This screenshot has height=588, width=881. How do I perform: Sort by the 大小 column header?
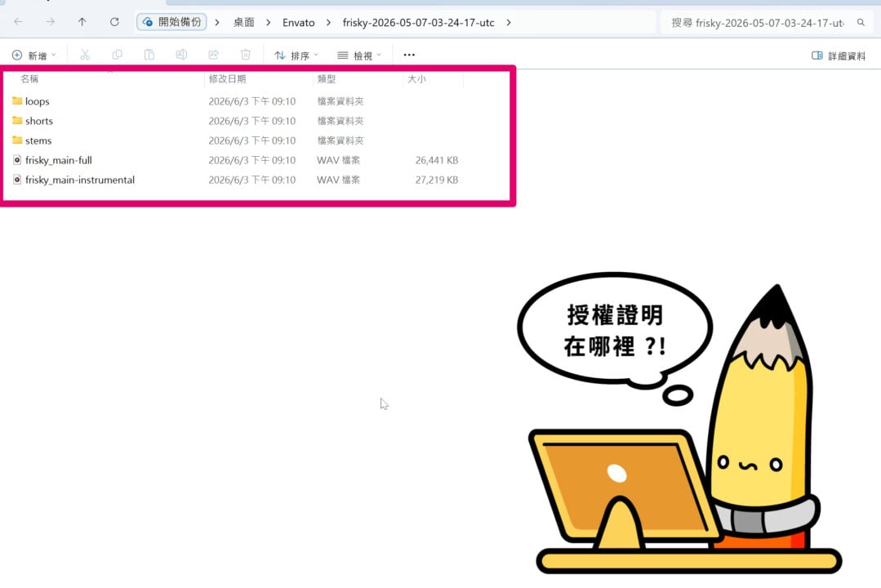pos(416,78)
